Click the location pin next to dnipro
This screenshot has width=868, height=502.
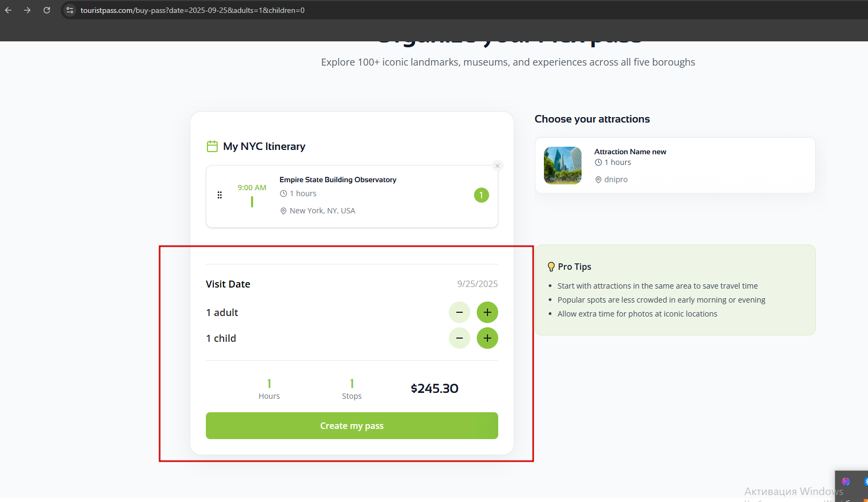pos(598,180)
